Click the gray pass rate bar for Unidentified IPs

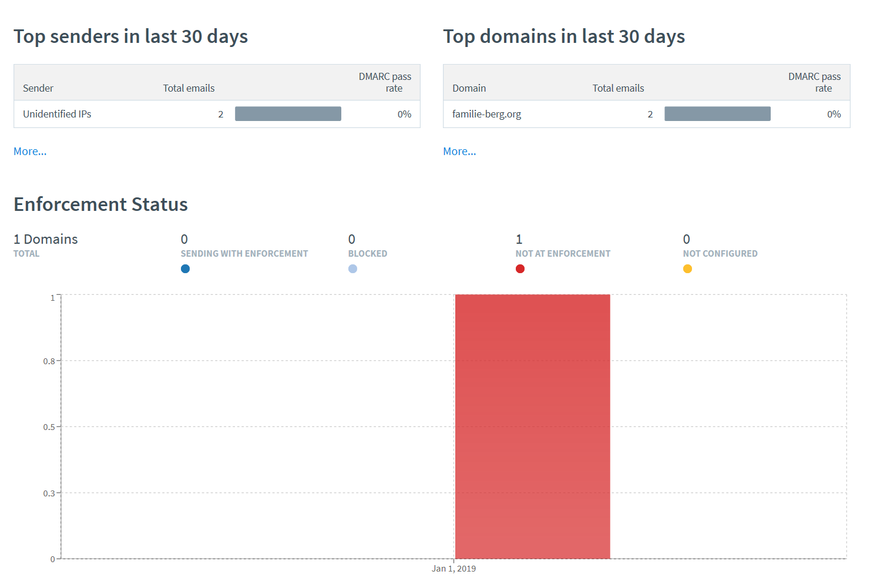[288, 113]
